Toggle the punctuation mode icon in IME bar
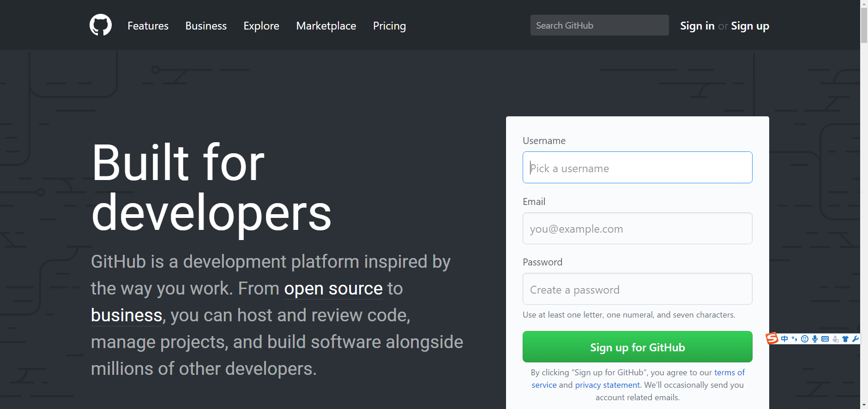Viewport: 868px width, 409px height. pos(795,339)
